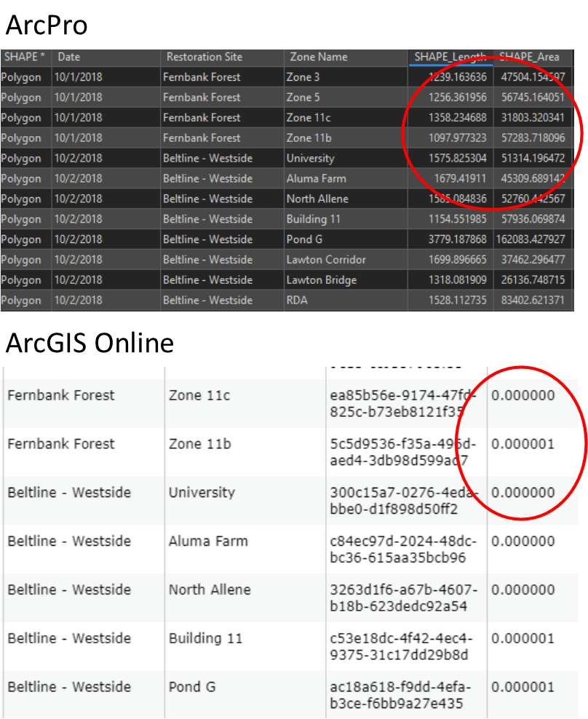The image size is (588, 719).
Task: Select length value 1699.896665
Action: click(457, 260)
